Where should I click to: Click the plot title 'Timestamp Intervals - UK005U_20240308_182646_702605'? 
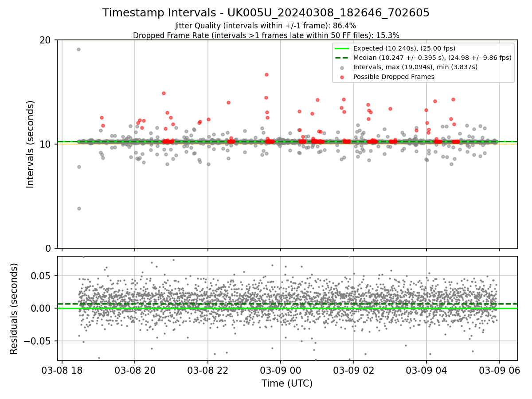coord(266,13)
